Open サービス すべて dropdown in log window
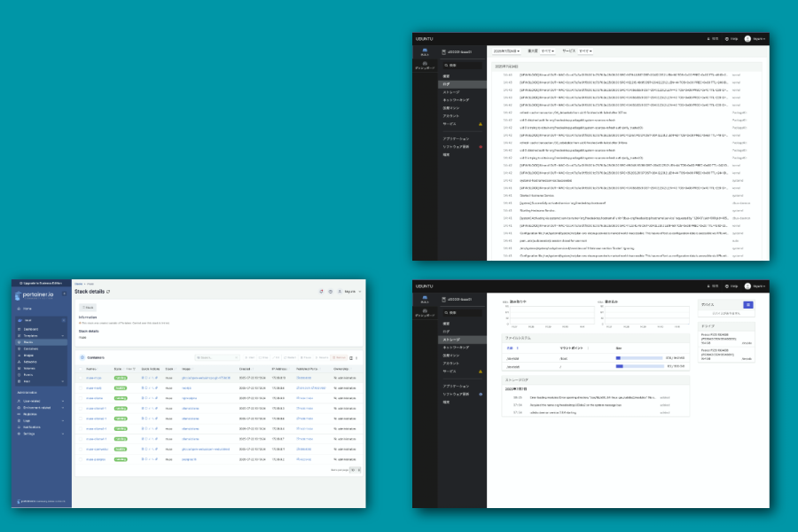 pyautogui.click(x=585, y=51)
